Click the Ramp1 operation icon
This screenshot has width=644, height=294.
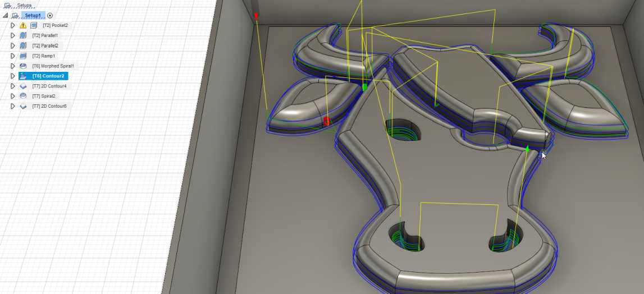pyautogui.click(x=24, y=56)
